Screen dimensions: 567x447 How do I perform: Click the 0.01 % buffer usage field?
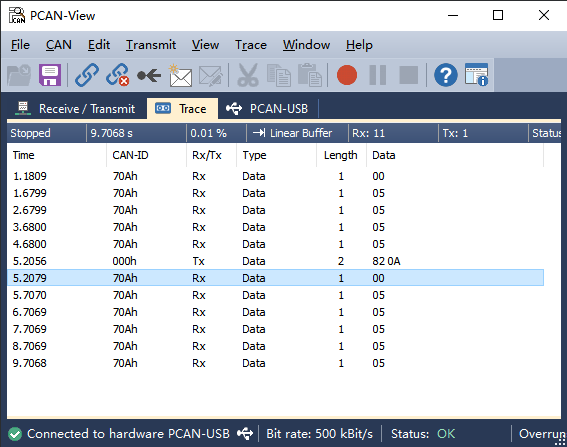coord(216,133)
